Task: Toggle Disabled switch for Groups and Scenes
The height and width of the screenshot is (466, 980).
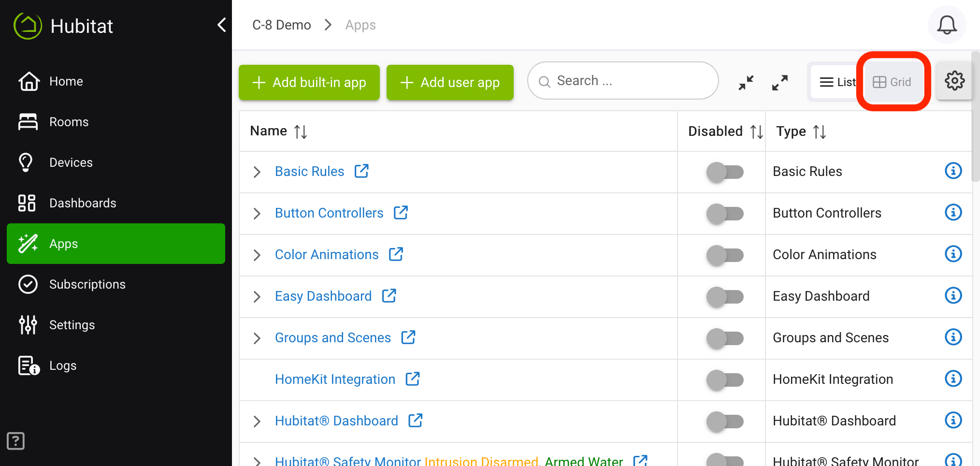Action: click(x=725, y=338)
